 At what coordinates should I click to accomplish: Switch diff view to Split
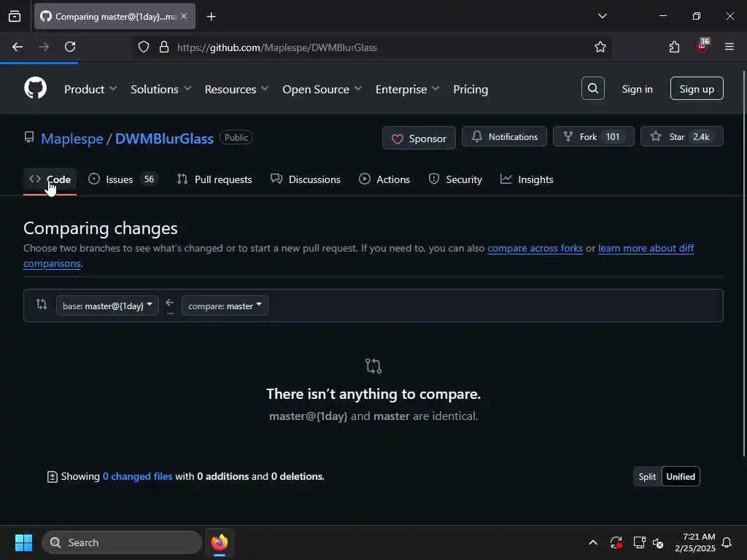point(647,477)
